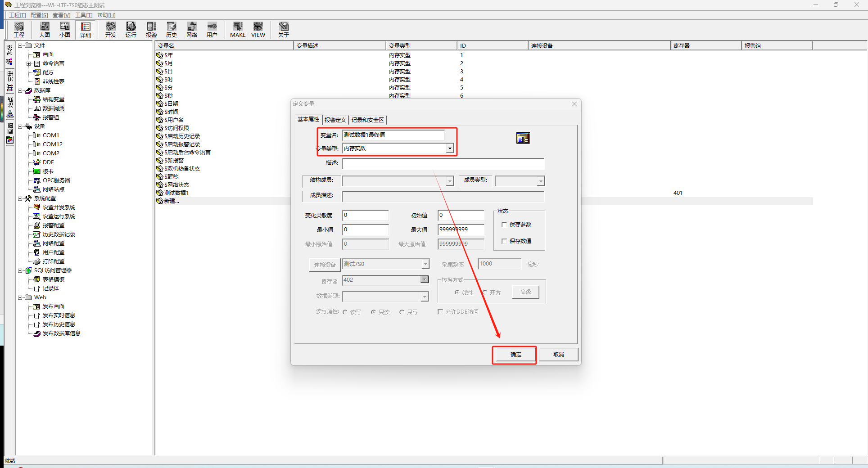Open the 变量类型 dropdown list
Image resolution: width=868 pixels, height=468 pixels.
click(449, 148)
